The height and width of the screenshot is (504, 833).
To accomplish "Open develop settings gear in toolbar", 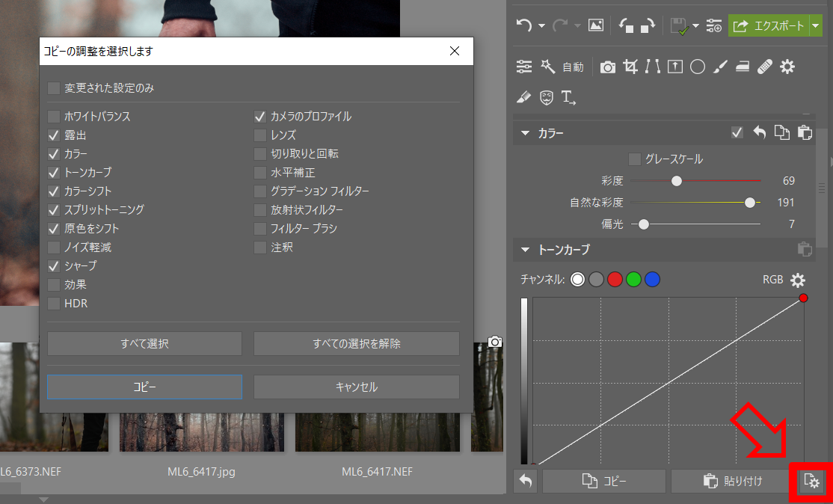I will coord(787,67).
